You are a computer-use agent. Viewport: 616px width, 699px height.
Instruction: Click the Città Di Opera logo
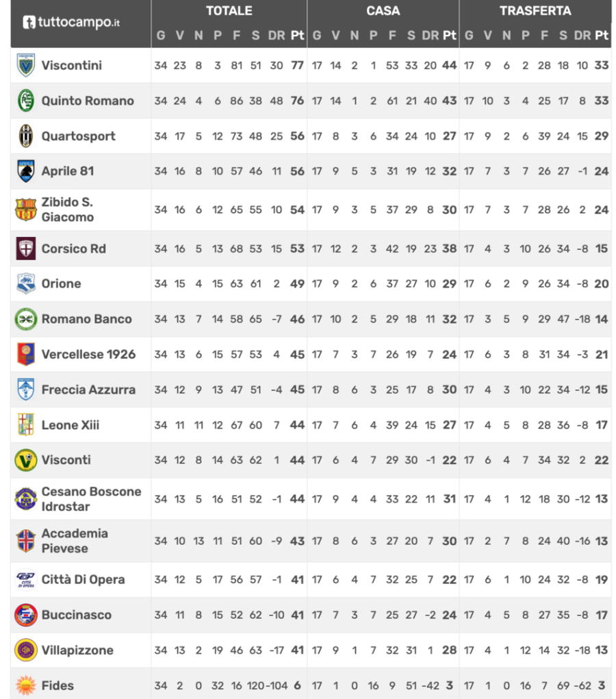pyautogui.click(x=26, y=580)
